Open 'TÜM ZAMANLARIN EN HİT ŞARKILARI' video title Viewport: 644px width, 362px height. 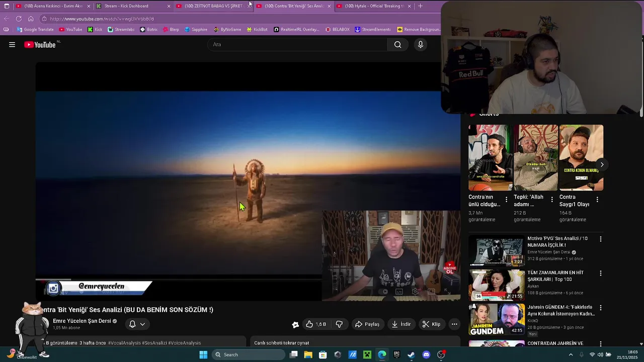(x=555, y=276)
